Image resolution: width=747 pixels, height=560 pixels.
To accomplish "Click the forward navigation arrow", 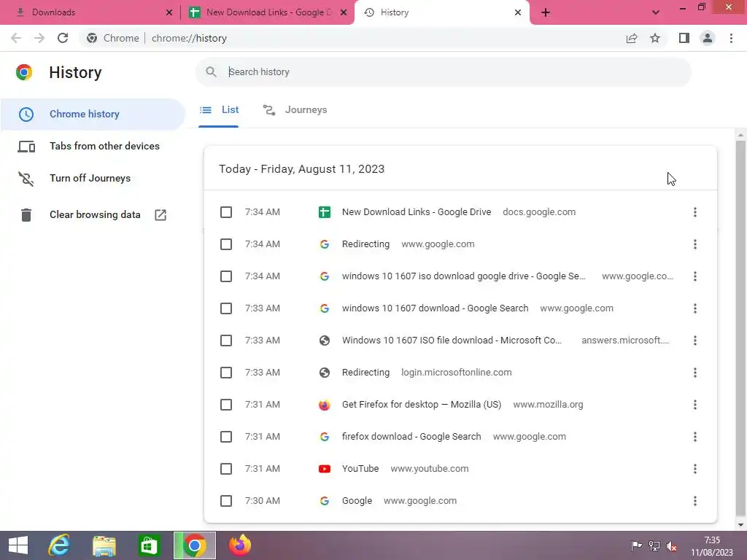I will (39, 38).
